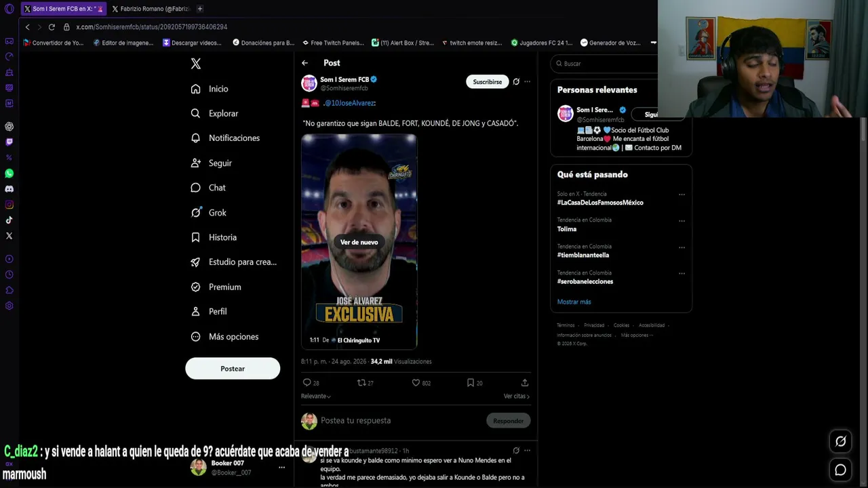Open the El Chiringuito TV source link

[x=356, y=340]
